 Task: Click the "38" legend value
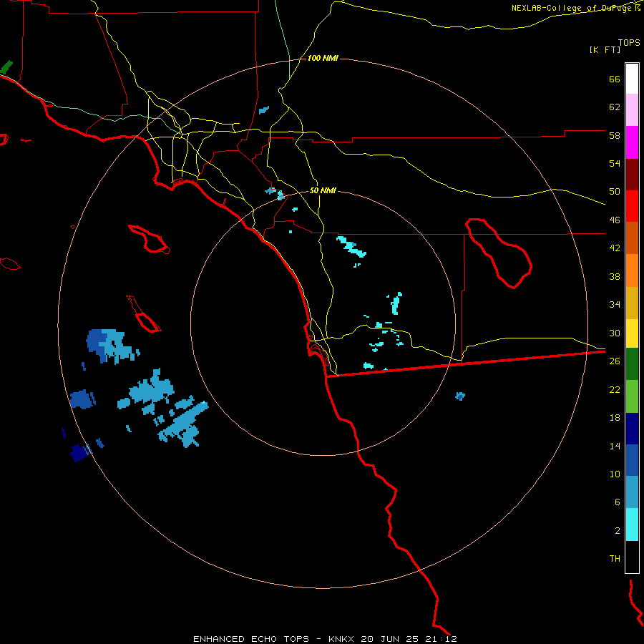pyautogui.click(x=615, y=276)
